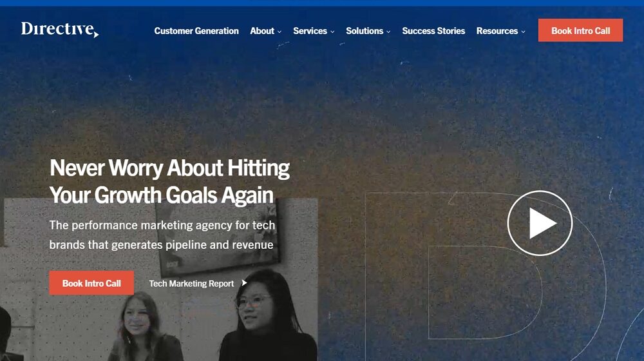Expand the About dropdown chevron
The width and height of the screenshot is (644, 361).
279,32
